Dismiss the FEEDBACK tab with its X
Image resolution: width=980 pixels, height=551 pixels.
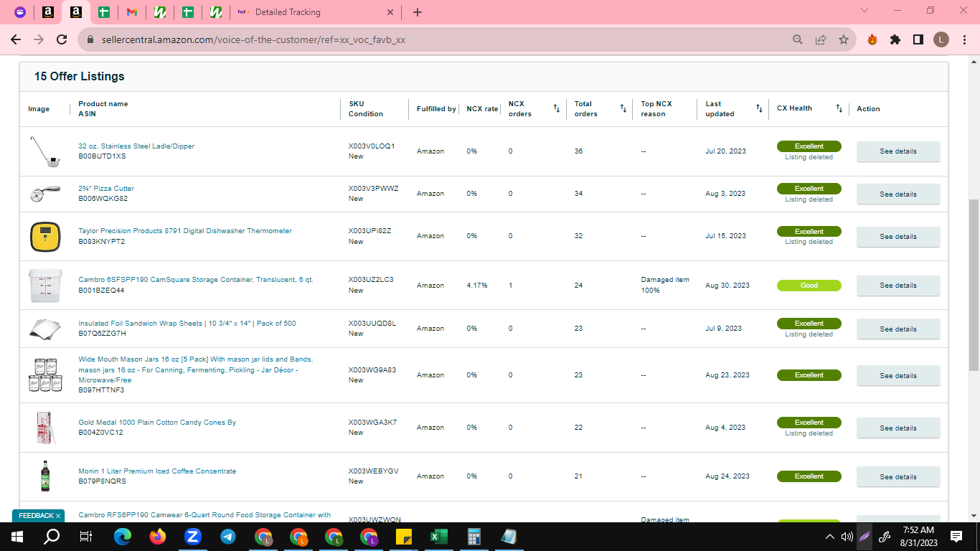click(x=58, y=516)
